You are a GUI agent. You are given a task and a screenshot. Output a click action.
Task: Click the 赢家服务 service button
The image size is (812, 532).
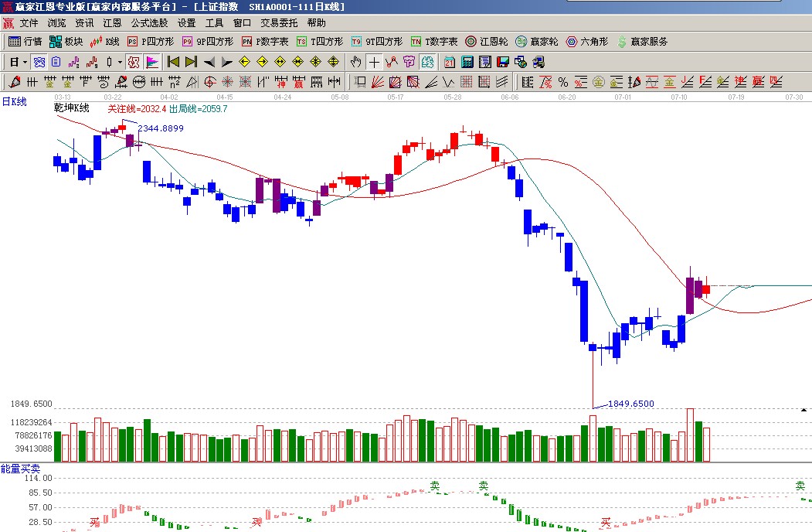(x=642, y=42)
